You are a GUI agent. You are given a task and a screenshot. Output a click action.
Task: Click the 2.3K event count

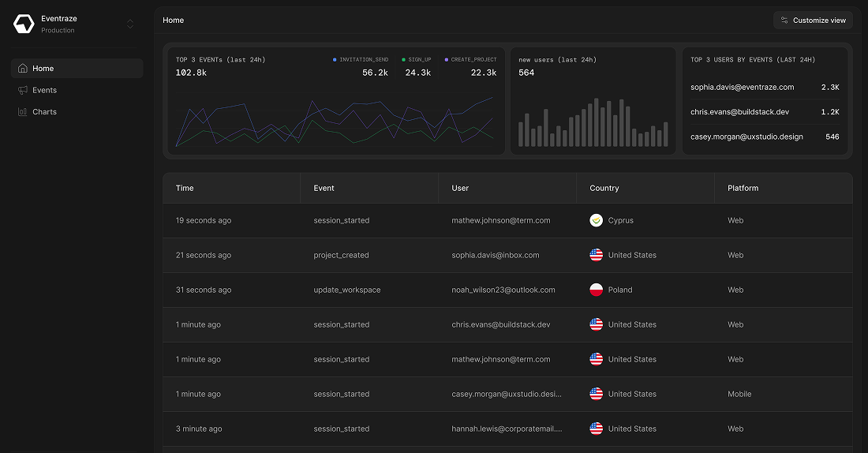(830, 87)
